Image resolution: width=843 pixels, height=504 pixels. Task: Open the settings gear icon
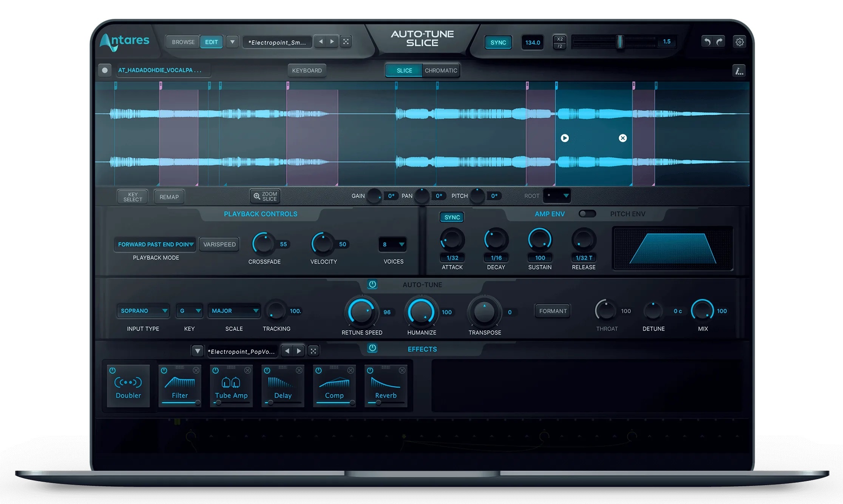(x=739, y=42)
